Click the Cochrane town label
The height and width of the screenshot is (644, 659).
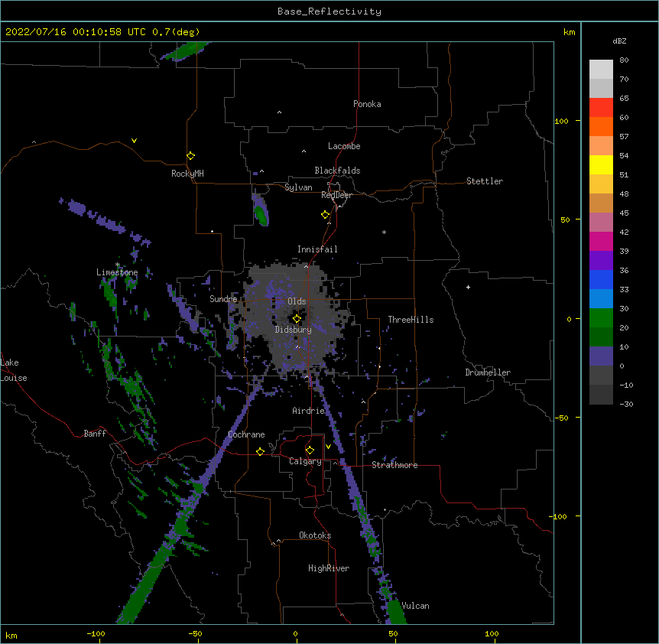pyautogui.click(x=246, y=434)
